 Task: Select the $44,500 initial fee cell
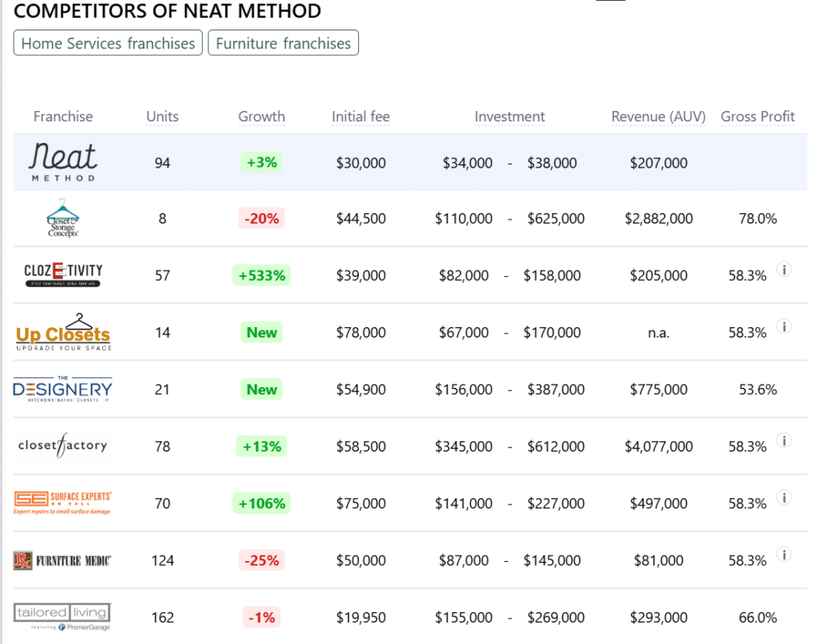click(x=361, y=219)
